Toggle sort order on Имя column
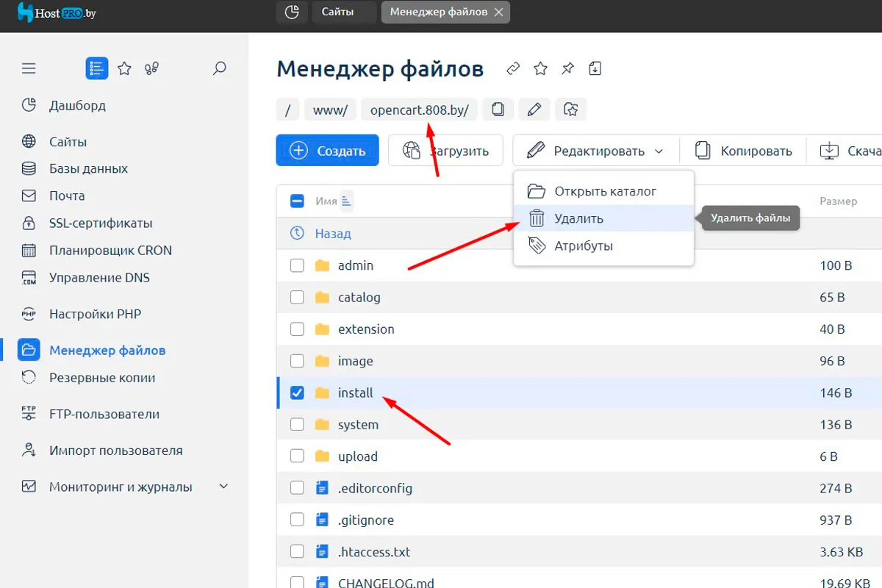882x588 pixels. pos(347,201)
